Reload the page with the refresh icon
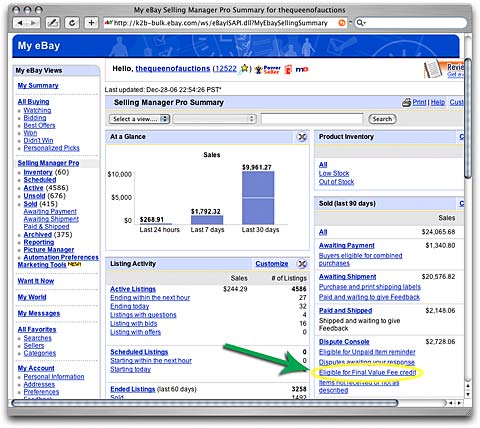 72,23
